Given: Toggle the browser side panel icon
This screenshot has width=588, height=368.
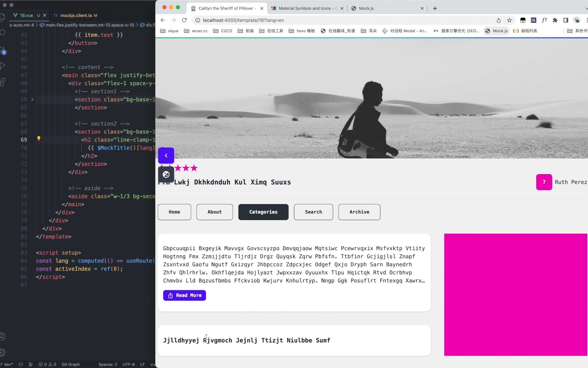Looking at the screenshot, I should pyautogui.click(x=566, y=20).
